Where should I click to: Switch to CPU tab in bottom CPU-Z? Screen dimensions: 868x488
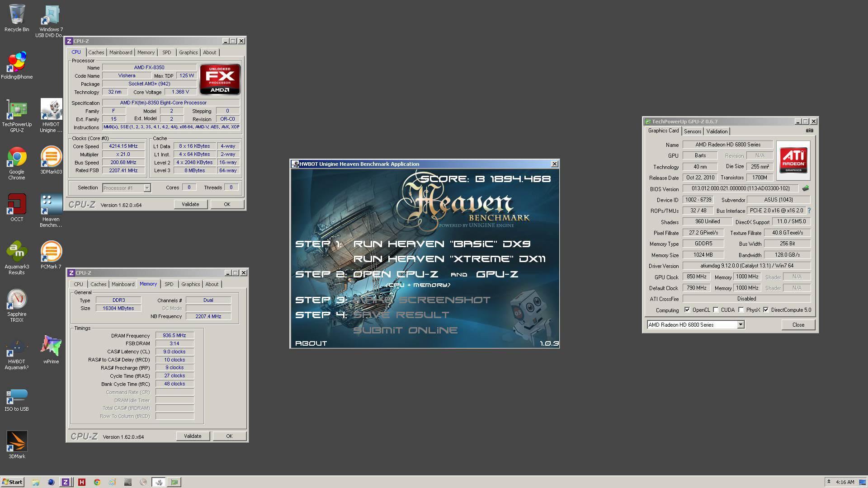click(x=78, y=284)
